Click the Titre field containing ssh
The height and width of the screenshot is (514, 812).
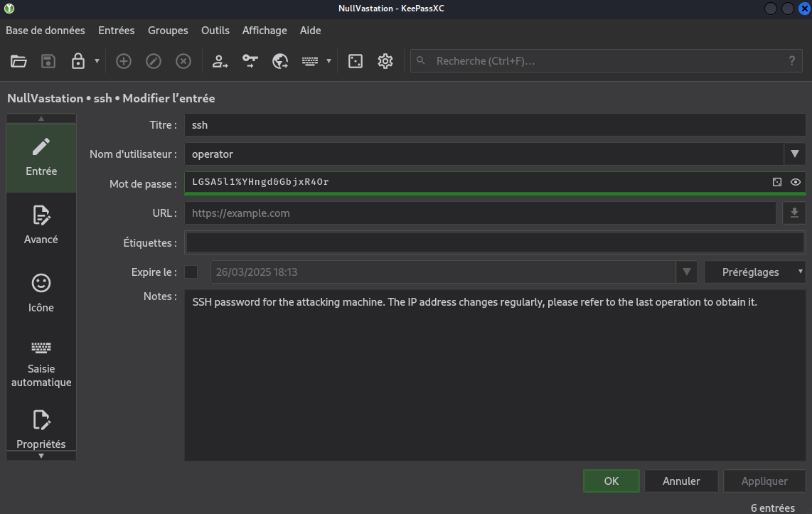pyautogui.click(x=495, y=124)
